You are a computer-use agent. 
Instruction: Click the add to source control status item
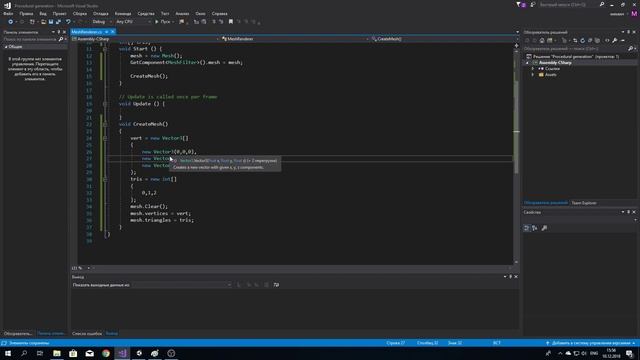[590, 343]
